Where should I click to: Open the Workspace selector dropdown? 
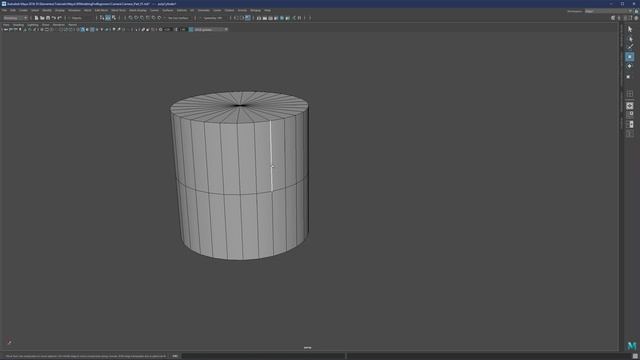[608, 11]
